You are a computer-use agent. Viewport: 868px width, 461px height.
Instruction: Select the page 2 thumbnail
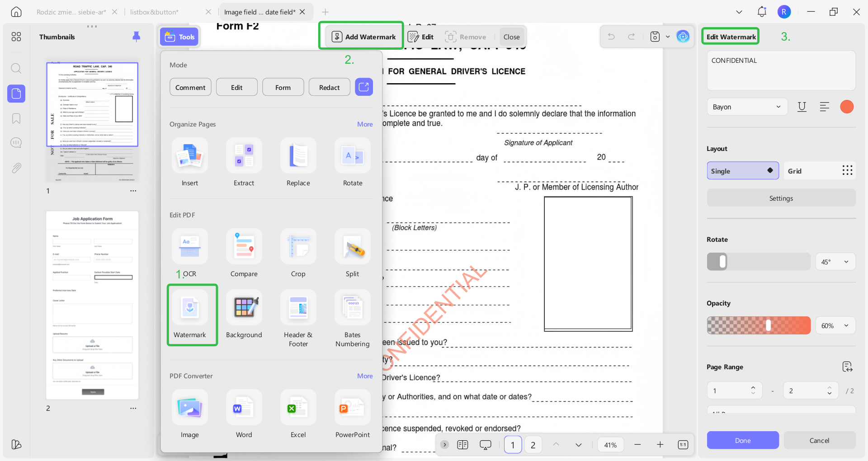(x=92, y=305)
